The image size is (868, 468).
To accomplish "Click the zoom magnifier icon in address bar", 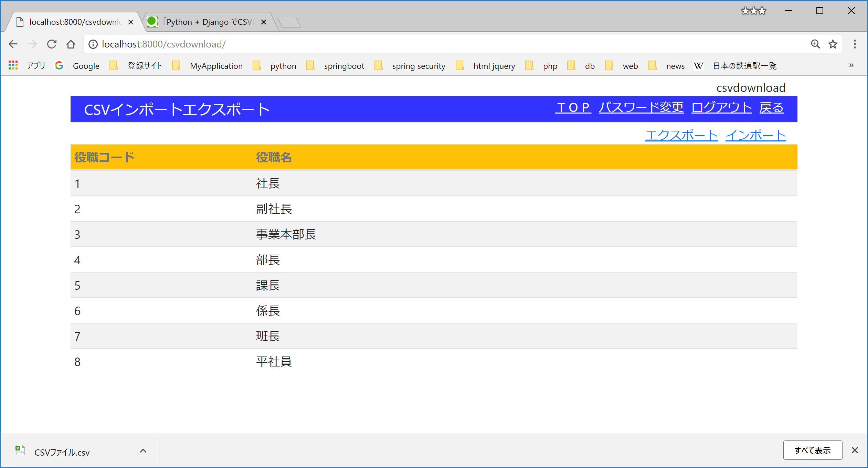I will pos(815,44).
